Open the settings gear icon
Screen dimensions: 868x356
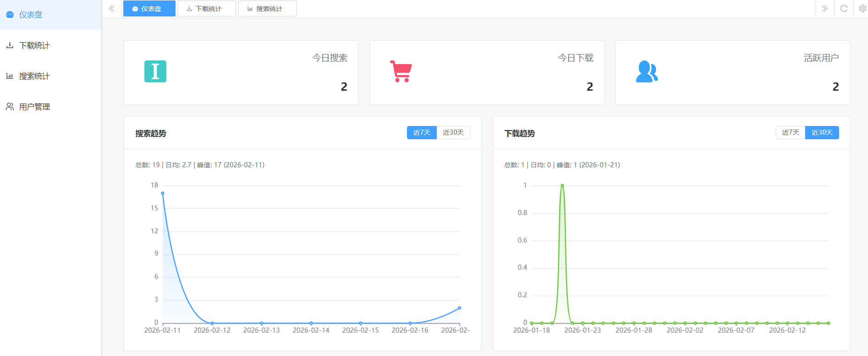[x=862, y=9]
